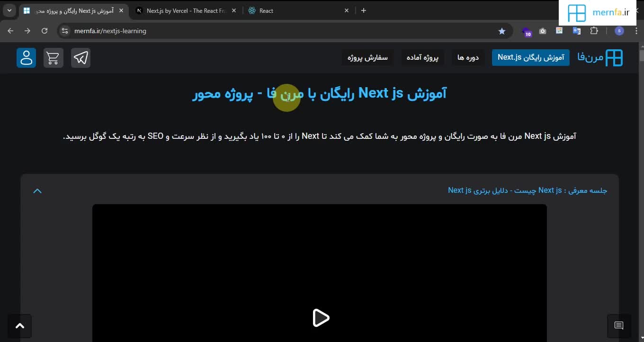Click the description paragraph mentioning SEO
The height and width of the screenshot is (342, 644).
pyautogui.click(x=320, y=136)
